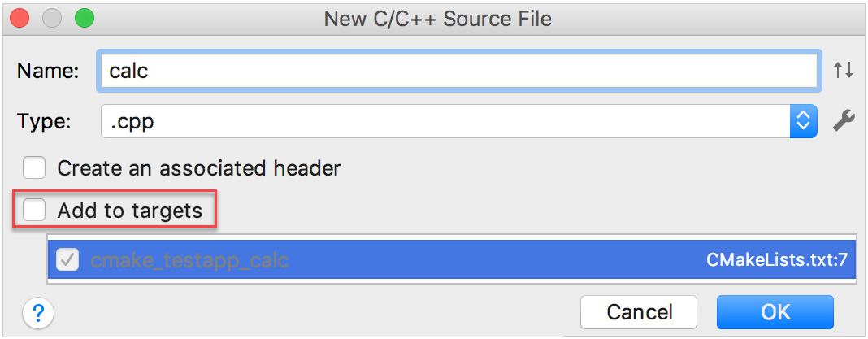868x339 pixels.
Task: Close the dialog with the red button
Action: (21, 18)
